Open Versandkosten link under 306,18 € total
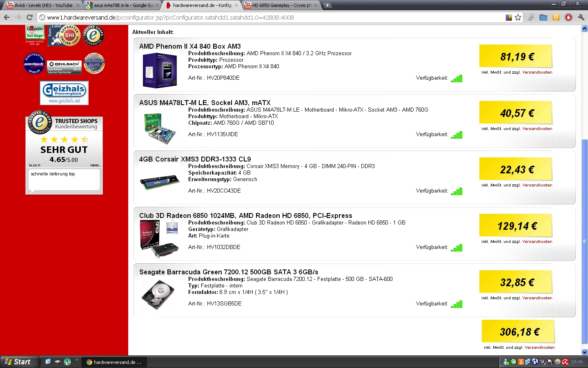The width and height of the screenshot is (588, 368). tap(539, 348)
